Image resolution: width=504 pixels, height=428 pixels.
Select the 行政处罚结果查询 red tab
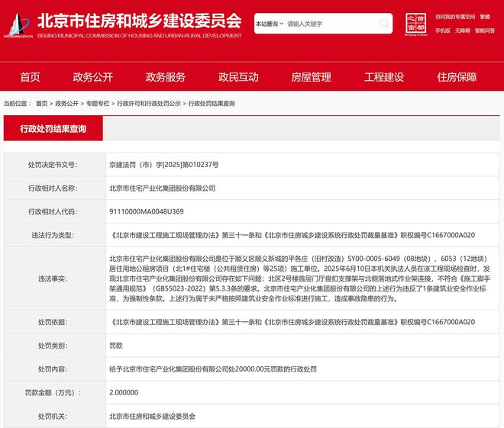coord(53,128)
